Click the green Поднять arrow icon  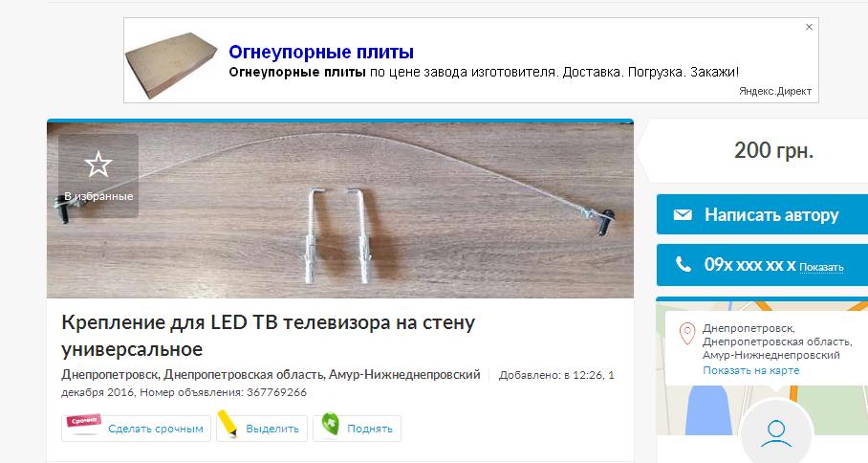330,426
